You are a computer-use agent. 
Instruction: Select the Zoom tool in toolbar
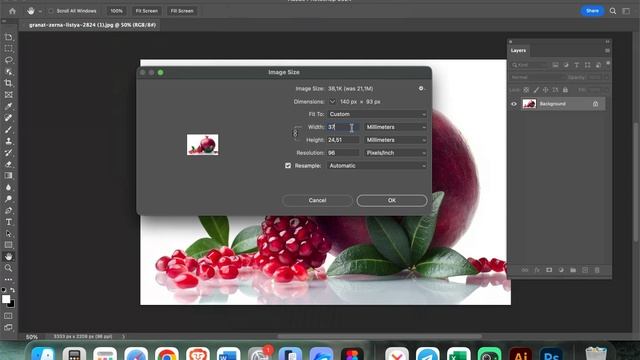(9, 268)
